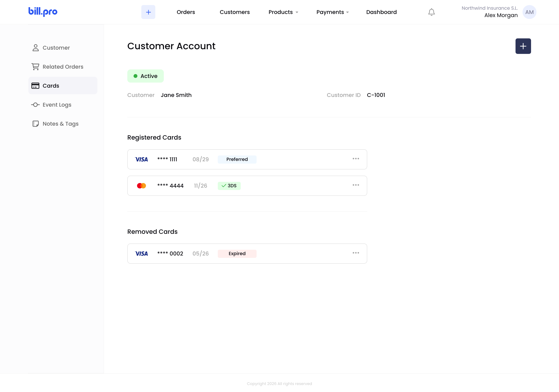Select the Cards sidebar tab
Viewport: 559px width, 392px height.
63,86
